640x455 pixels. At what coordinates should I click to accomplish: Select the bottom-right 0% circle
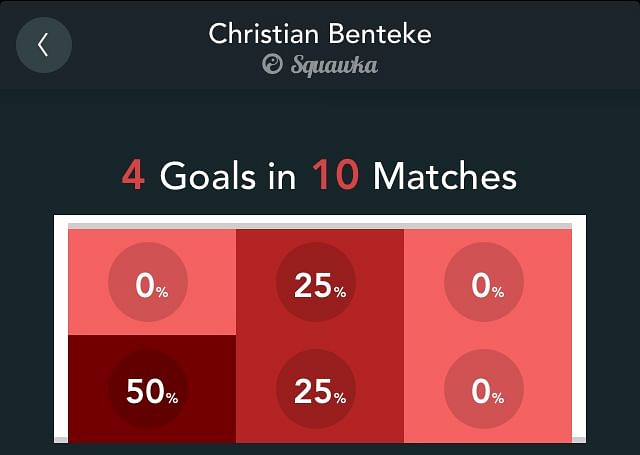(484, 389)
